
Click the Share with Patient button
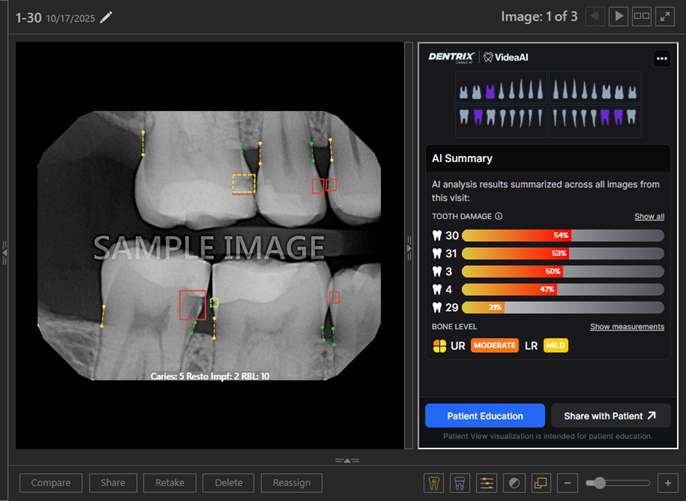[x=610, y=415]
